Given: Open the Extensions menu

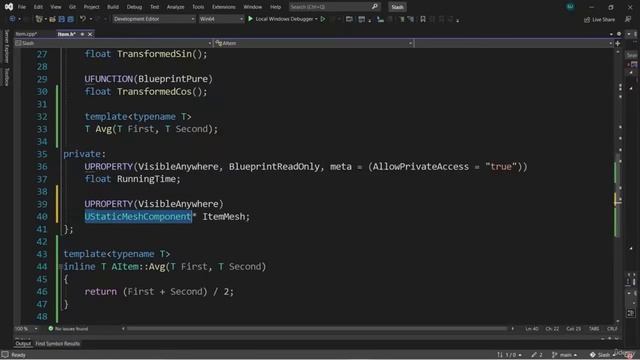Looking at the screenshot, I should pos(224,7).
